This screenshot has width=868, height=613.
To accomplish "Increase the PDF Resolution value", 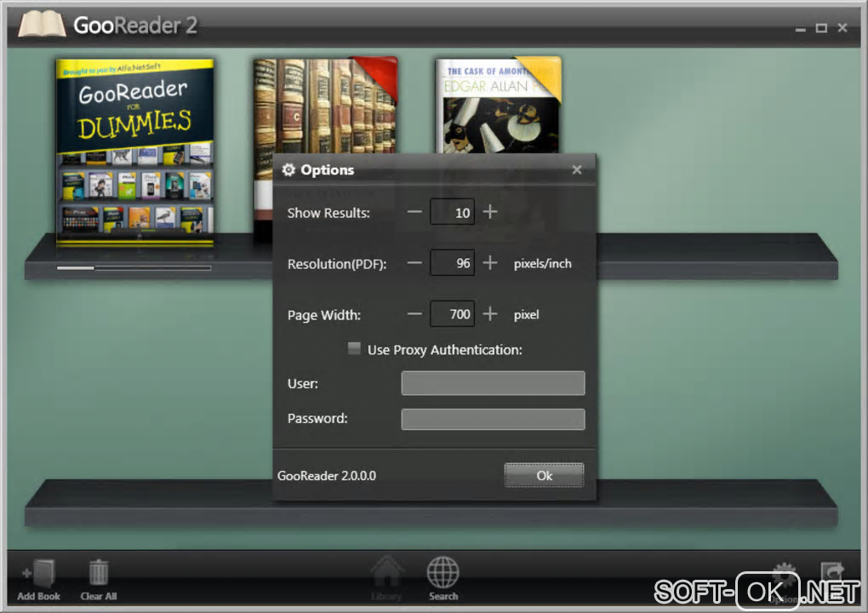I will [490, 263].
